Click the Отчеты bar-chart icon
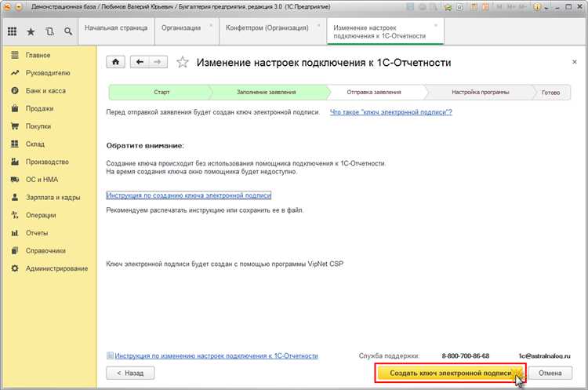This screenshot has width=588, height=390. pyautogui.click(x=15, y=233)
